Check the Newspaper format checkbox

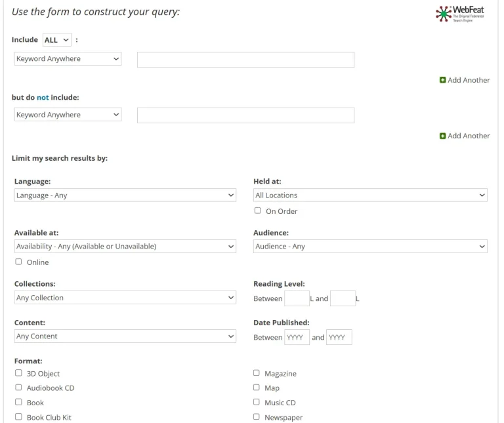coord(256,417)
